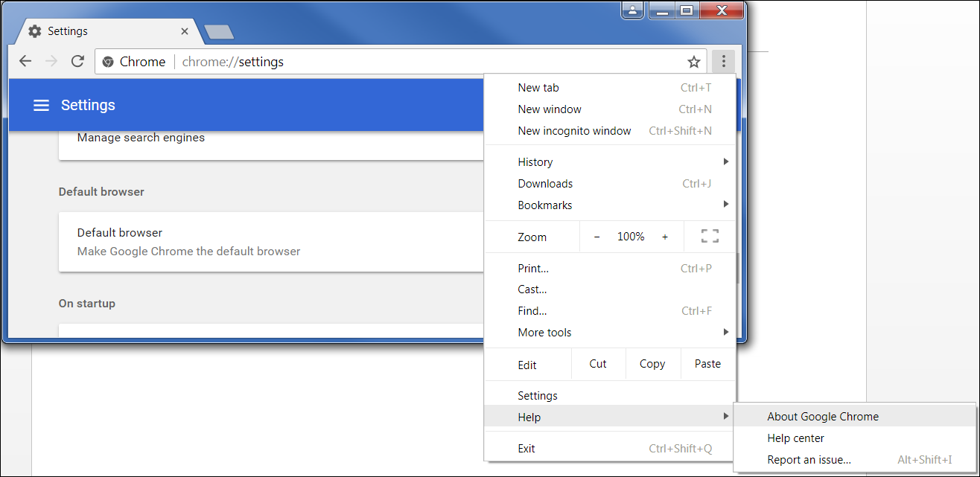Expand the History submenu

coord(535,161)
